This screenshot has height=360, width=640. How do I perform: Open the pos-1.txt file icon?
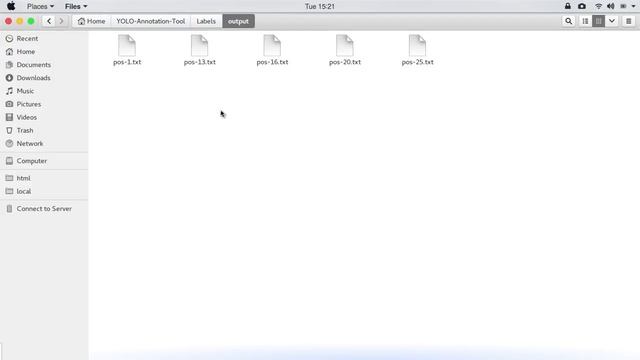point(127,45)
